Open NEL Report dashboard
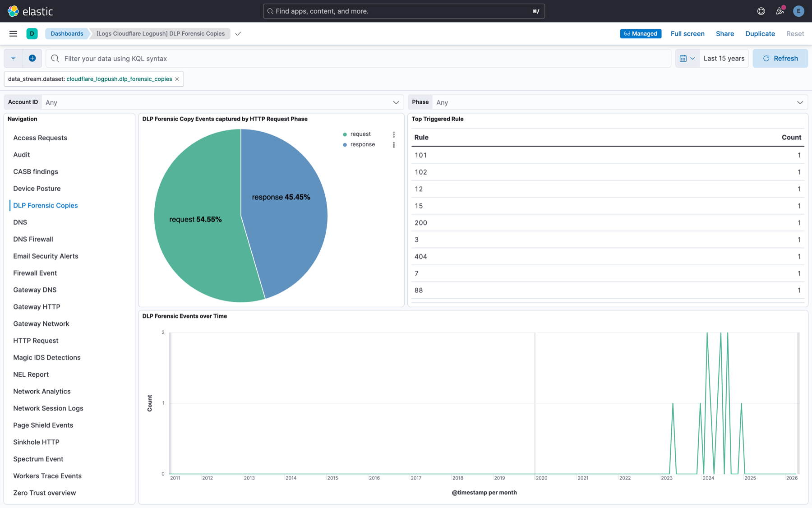The width and height of the screenshot is (812, 508). tap(31, 374)
